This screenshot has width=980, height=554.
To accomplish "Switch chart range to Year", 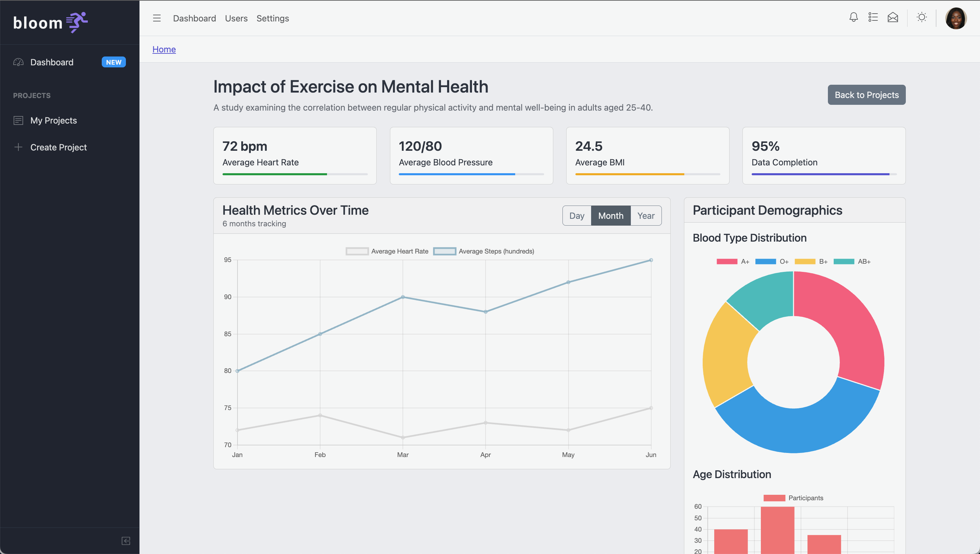I will [x=646, y=216].
